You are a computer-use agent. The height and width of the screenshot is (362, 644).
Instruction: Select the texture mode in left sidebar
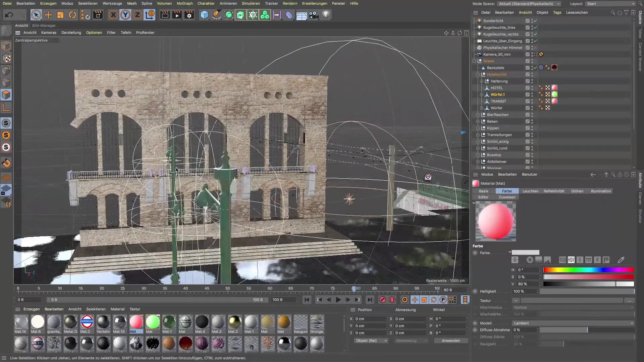pyautogui.click(x=6, y=59)
